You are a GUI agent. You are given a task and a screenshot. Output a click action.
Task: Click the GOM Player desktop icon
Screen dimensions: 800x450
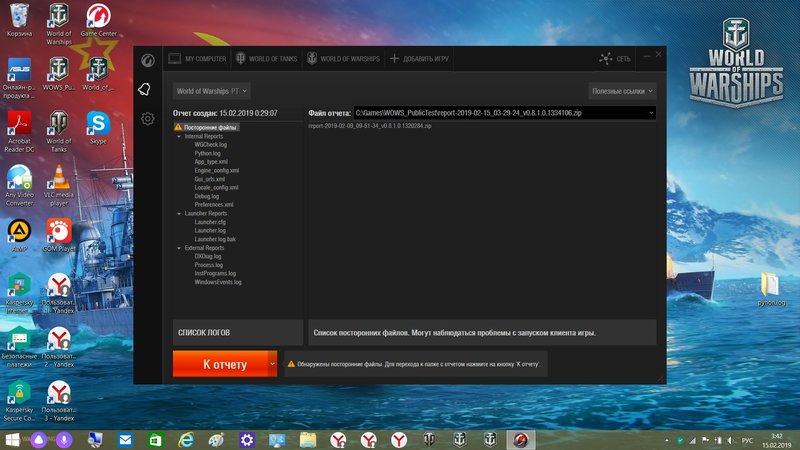(59, 236)
